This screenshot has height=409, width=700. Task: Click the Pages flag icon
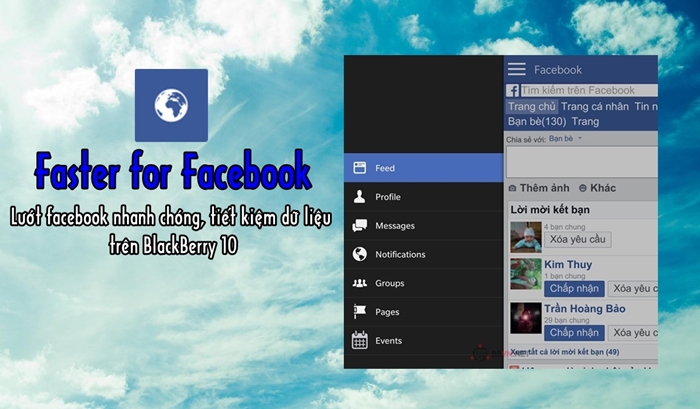pos(359,312)
